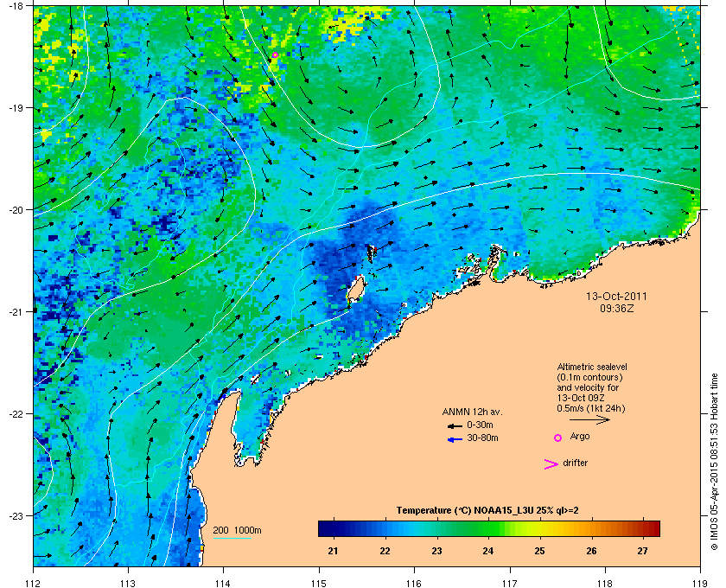Click the Argo float marker on the map
This screenshot has height=588, width=726.
[275, 55]
